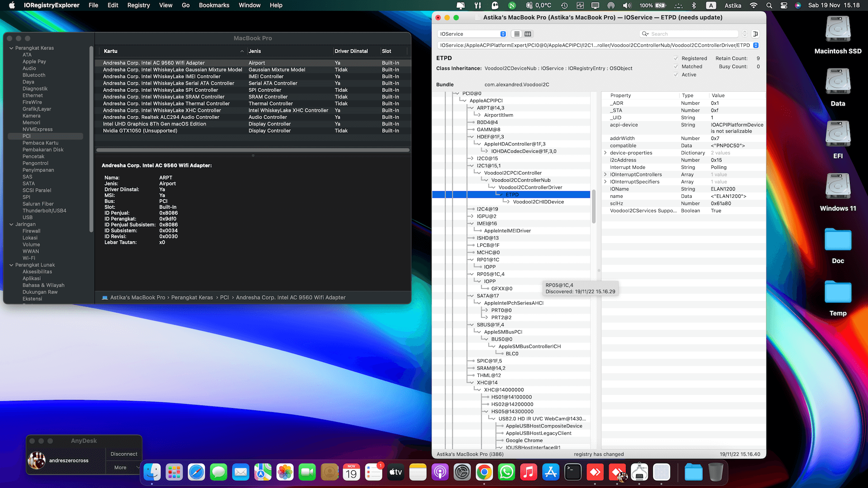The height and width of the screenshot is (488, 868).
Task: Open App Store from the Dock
Action: point(551,473)
